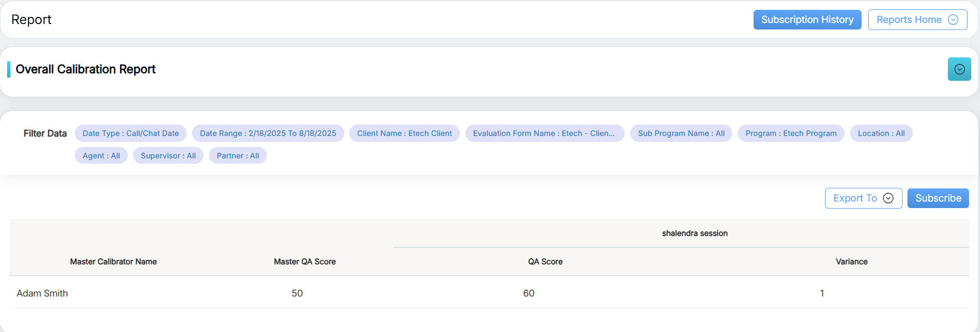
Task: Select the Adam Smith table row
Action: click(x=43, y=293)
